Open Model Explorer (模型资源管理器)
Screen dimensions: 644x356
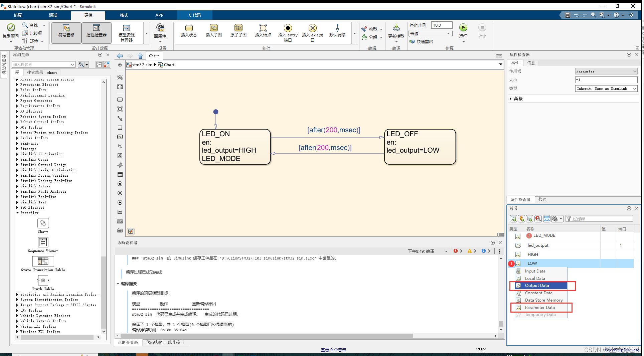pos(126,33)
